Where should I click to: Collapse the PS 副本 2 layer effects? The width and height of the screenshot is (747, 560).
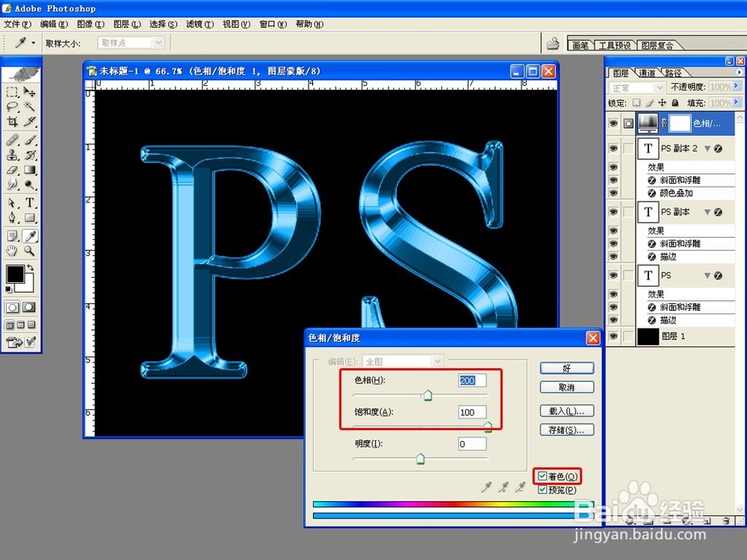click(707, 149)
